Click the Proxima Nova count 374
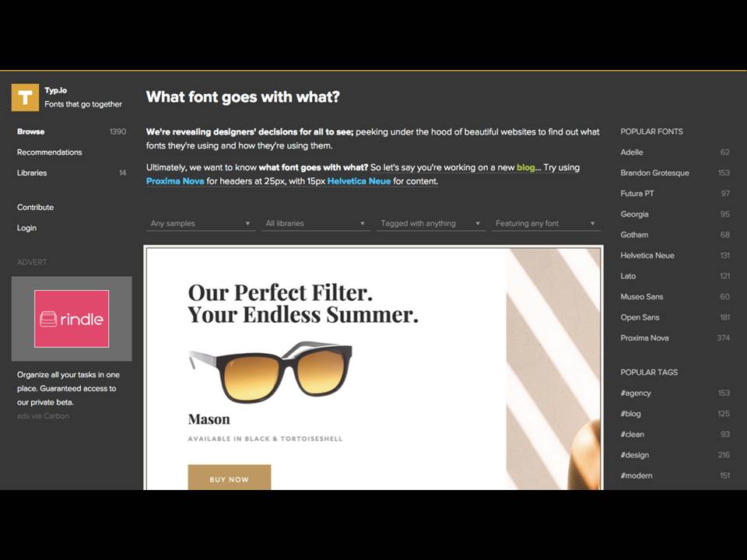This screenshot has width=747, height=560. tap(723, 338)
